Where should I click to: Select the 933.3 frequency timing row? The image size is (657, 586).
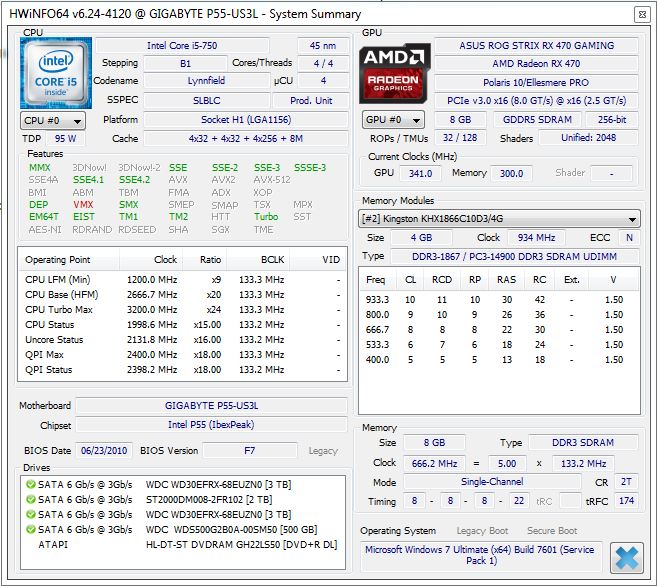(x=499, y=299)
